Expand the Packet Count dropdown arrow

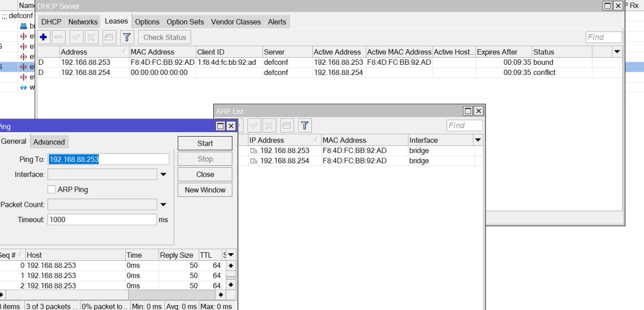[163, 204]
